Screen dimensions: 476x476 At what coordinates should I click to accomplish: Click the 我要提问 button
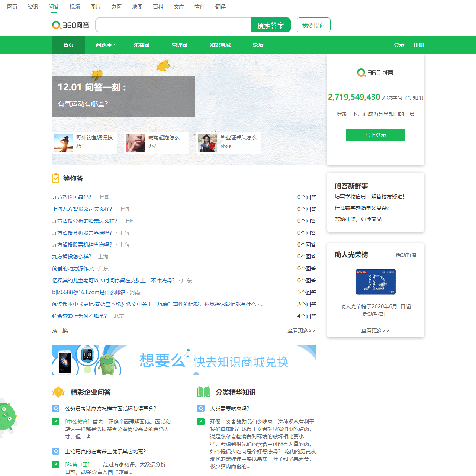(313, 25)
